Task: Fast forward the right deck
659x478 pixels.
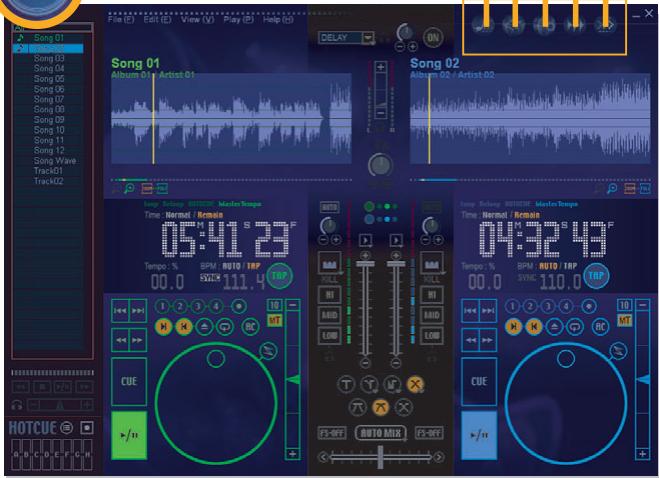Action: (x=488, y=340)
